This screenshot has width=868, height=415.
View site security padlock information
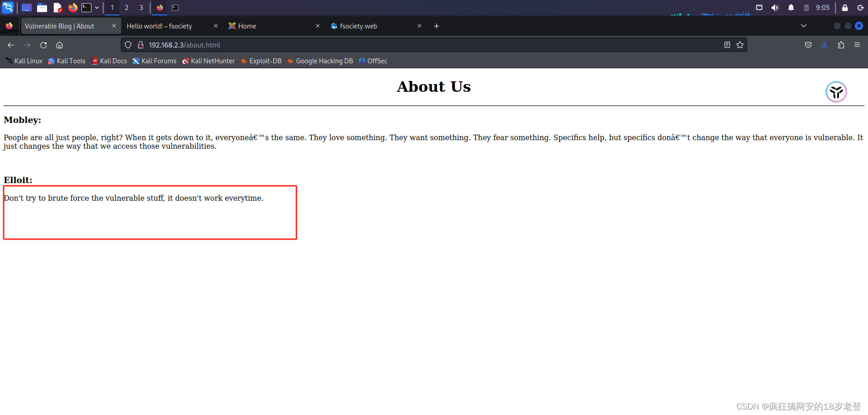click(141, 45)
